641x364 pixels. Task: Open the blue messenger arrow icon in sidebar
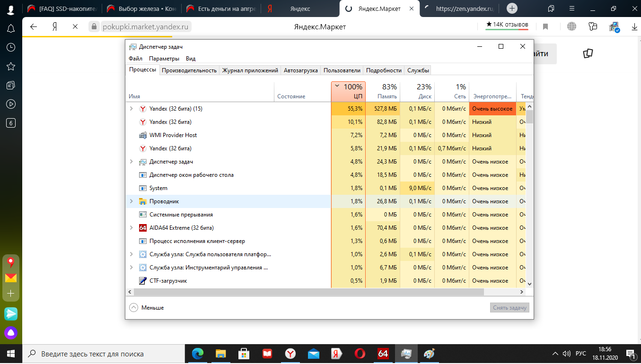click(10, 313)
